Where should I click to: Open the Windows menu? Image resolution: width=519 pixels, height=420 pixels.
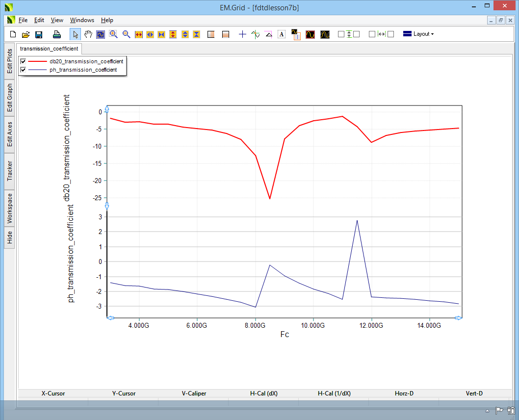point(82,20)
